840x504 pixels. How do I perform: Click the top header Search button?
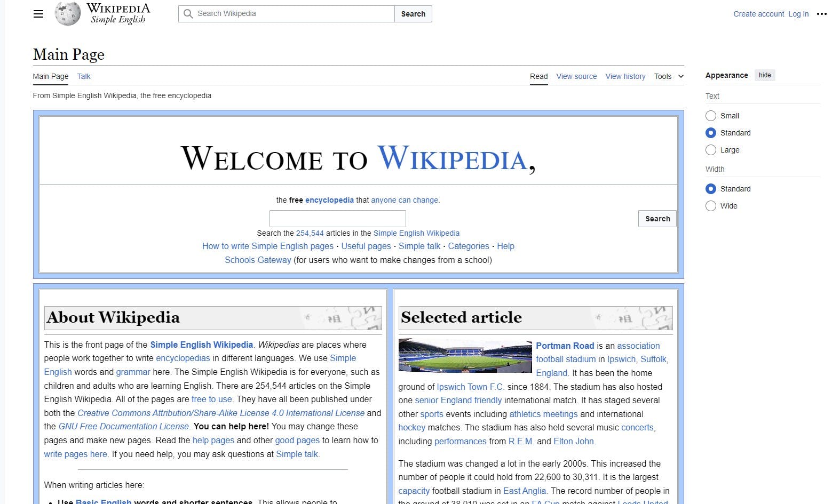[x=413, y=14]
